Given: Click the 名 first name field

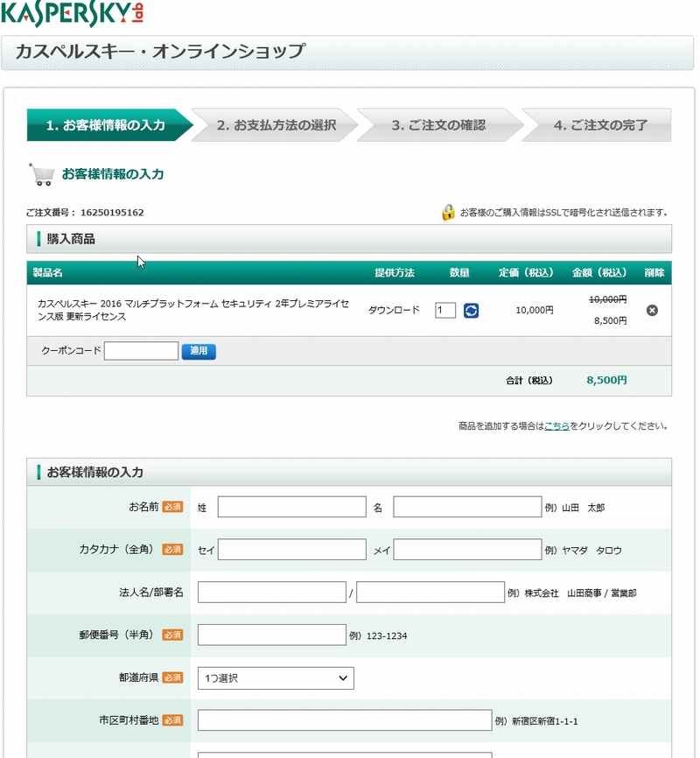Looking at the screenshot, I should click(467, 507).
